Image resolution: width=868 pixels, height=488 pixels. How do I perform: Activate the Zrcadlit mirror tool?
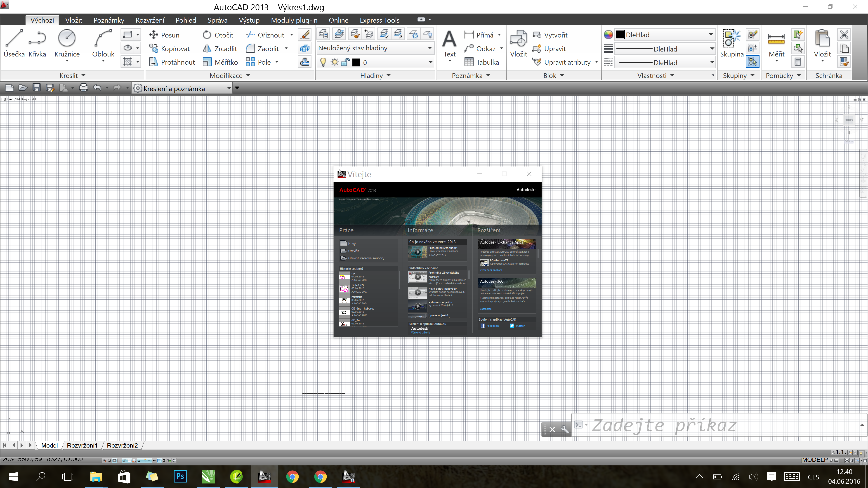click(x=220, y=49)
